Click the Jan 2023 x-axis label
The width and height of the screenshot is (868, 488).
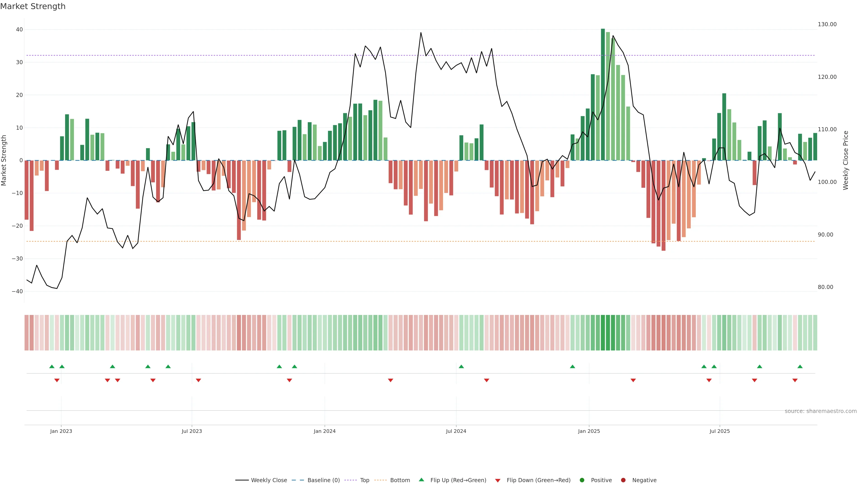click(x=61, y=431)
